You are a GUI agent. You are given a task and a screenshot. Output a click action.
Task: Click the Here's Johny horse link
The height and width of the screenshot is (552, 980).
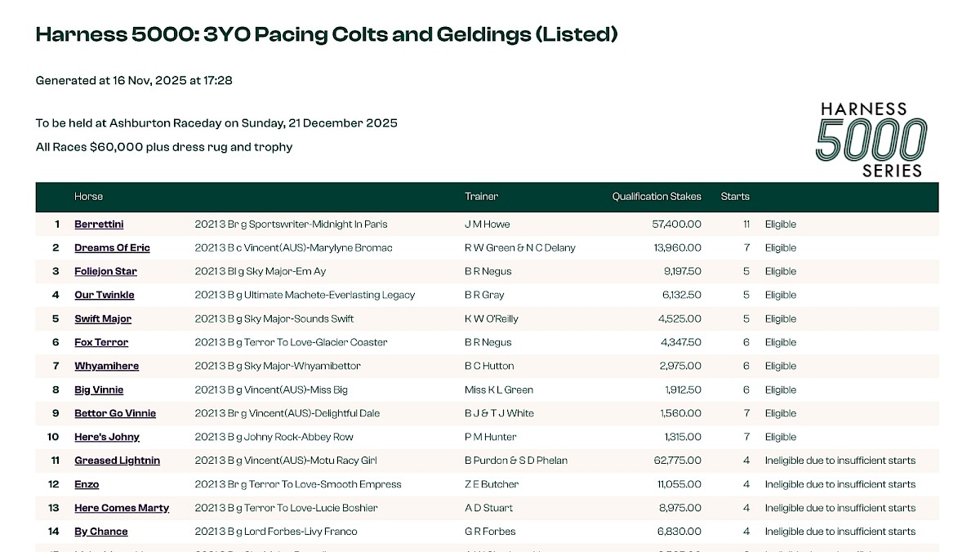[107, 438]
